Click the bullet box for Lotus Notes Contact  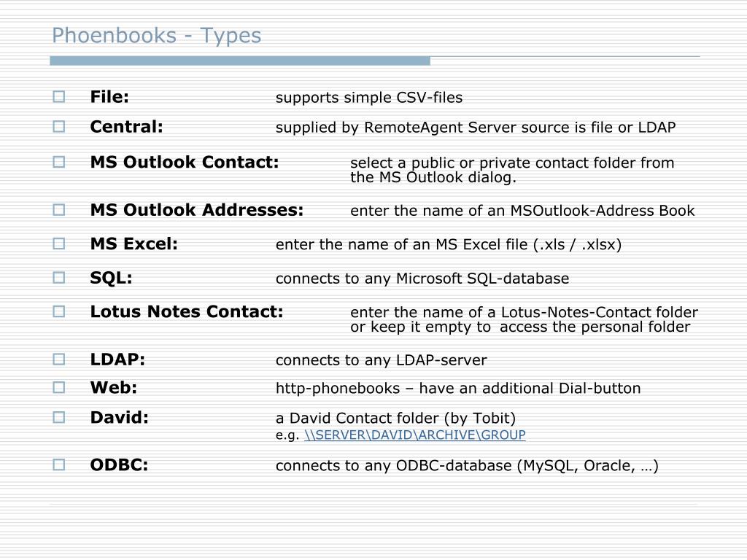coord(59,311)
